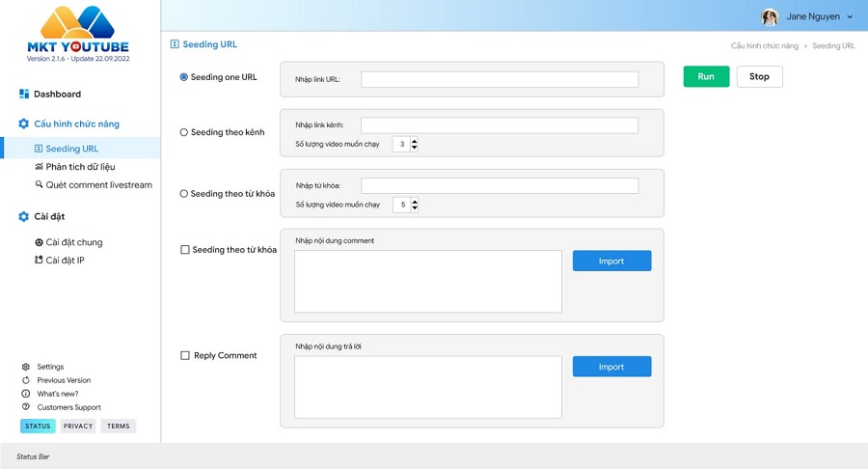Click the Cấu hình chức năng gear icon

(x=24, y=124)
